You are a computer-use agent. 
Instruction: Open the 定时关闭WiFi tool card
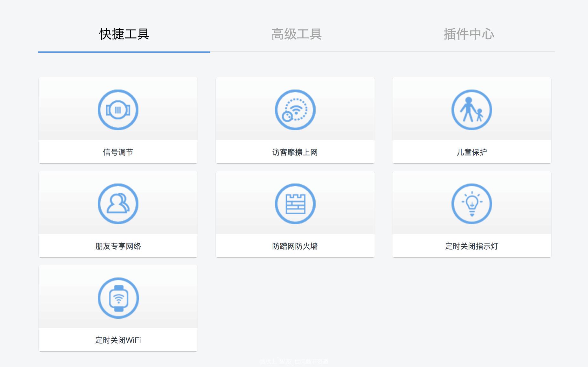pos(118,306)
